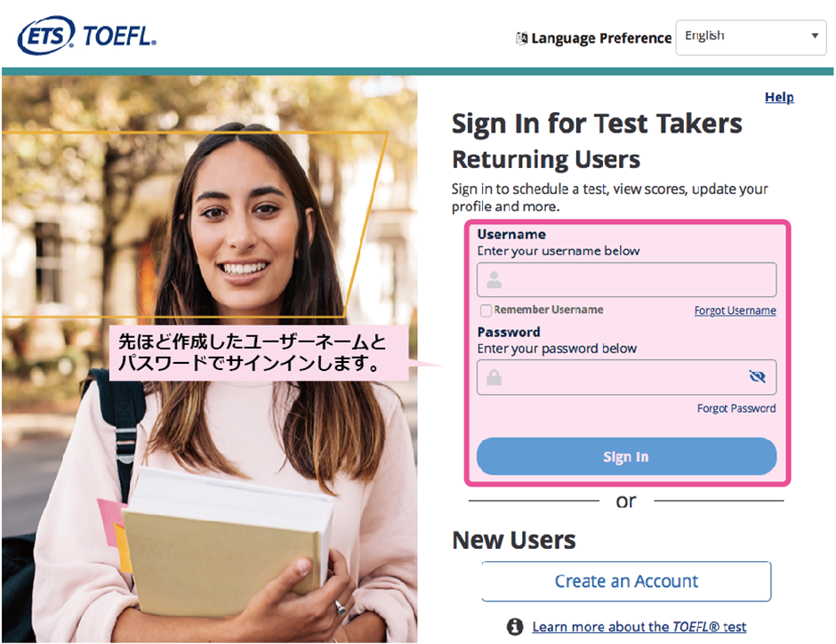Click the Remember Username label text
Screen dimensions: 836x644
click(x=549, y=310)
